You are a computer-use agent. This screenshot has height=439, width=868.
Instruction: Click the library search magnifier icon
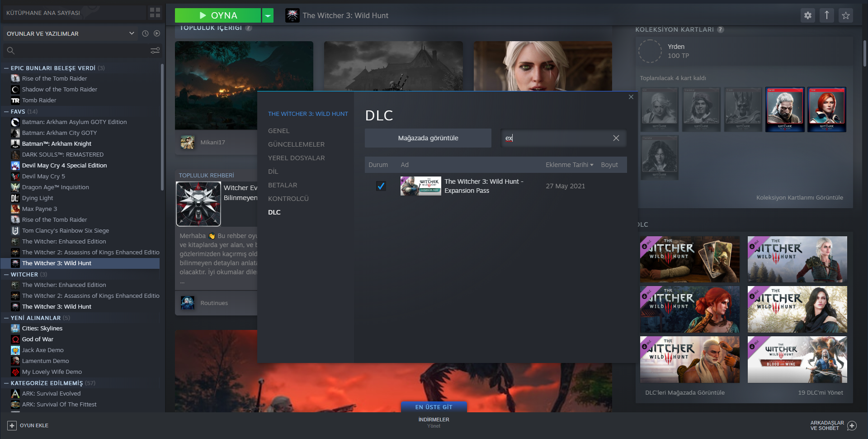[11, 51]
